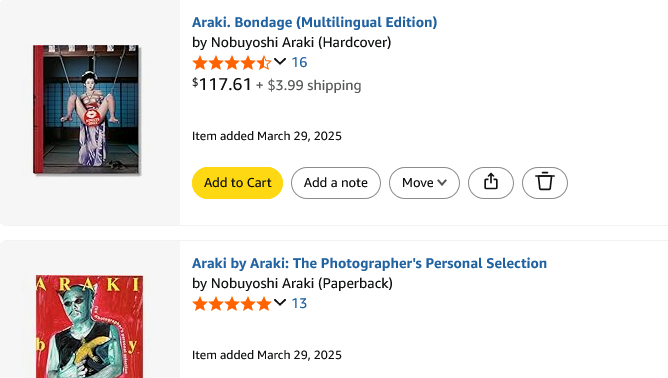Expand the rating chevron beside 13 reviews
This screenshot has width=668, height=378.
tap(280, 303)
